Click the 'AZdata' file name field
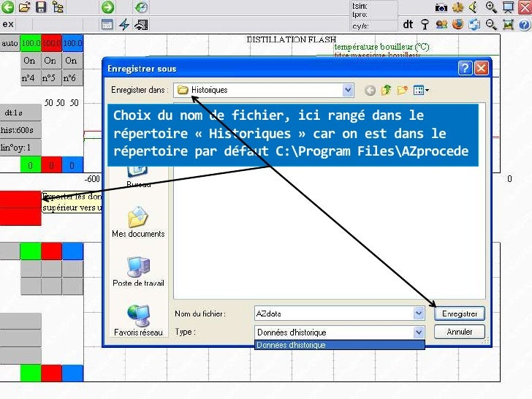 (334, 313)
